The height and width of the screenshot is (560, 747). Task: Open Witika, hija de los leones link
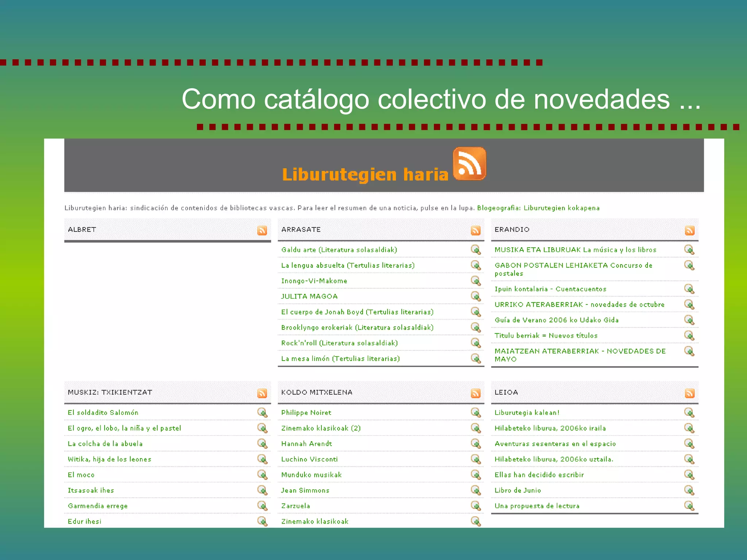[109, 459]
